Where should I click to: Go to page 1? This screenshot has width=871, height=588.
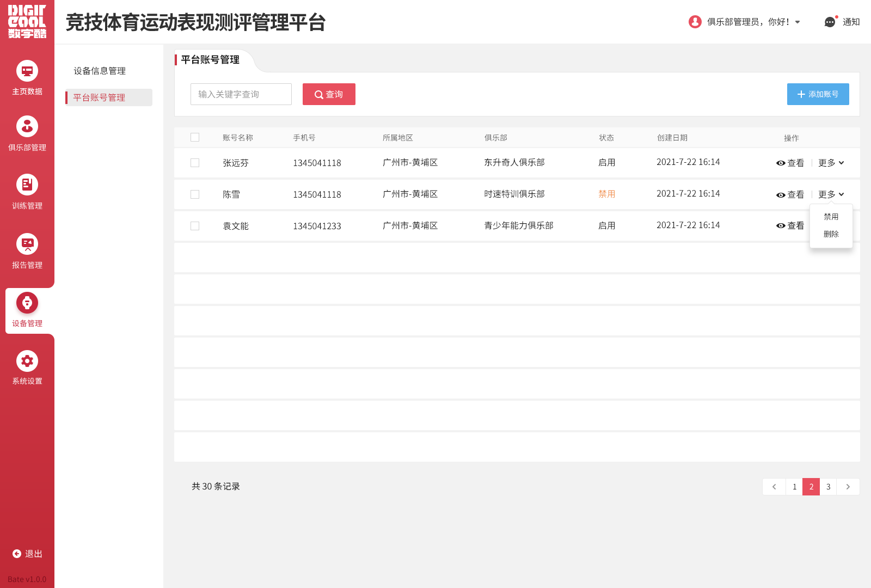[x=794, y=487]
